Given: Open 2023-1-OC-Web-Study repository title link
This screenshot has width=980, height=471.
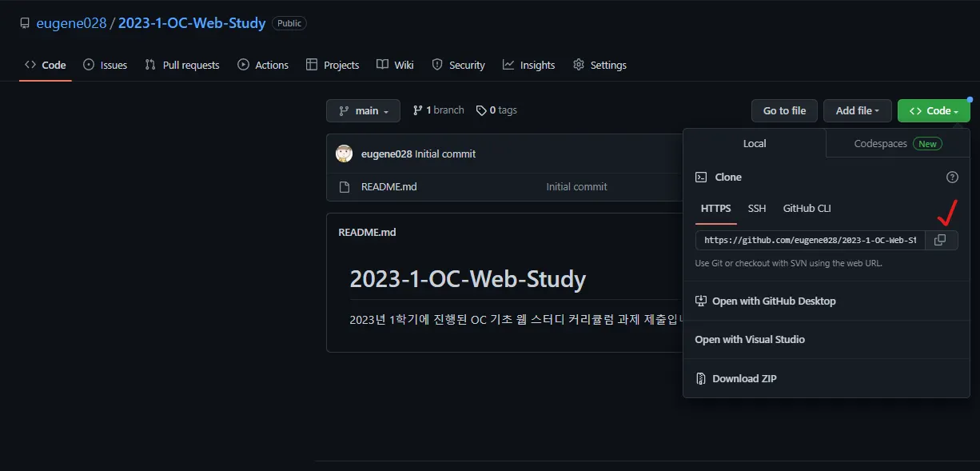Looking at the screenshot, I should click(x=192, y=23).
